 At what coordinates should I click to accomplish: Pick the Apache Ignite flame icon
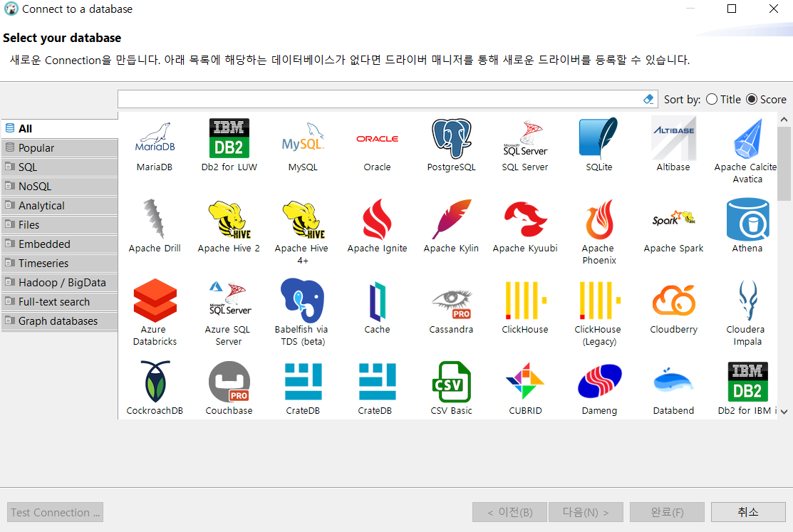378,219
